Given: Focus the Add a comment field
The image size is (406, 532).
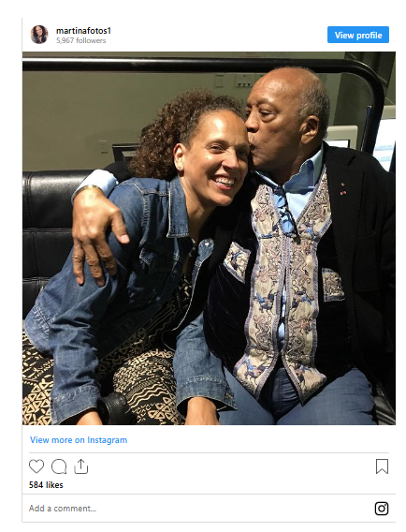Looking at the screenshot, I should coord(200,509).
